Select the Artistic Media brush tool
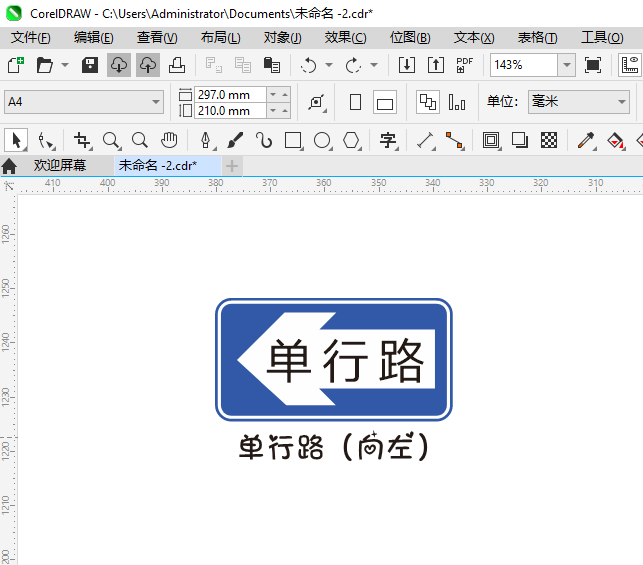The height and width of the screenshot is (565, 643). click(x=235, y=140)
